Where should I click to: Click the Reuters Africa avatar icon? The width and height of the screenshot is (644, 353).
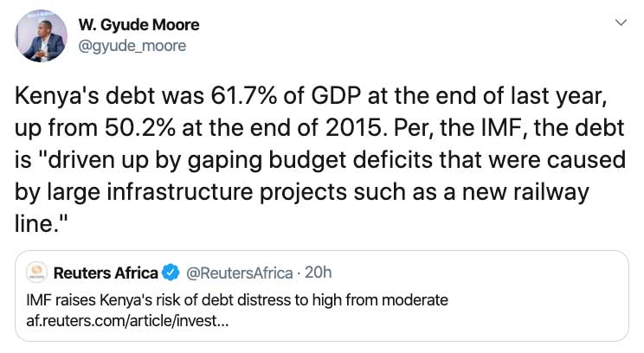(x=37, y=273)
